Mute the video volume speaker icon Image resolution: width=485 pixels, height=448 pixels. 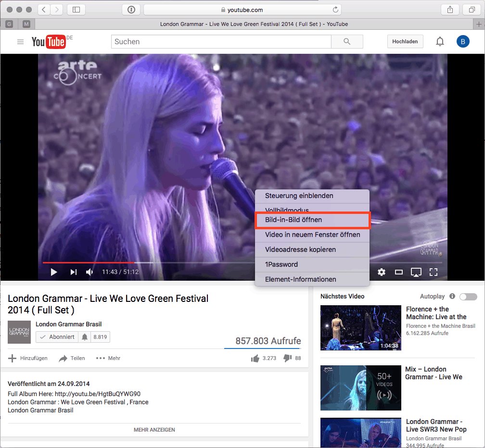89,272
